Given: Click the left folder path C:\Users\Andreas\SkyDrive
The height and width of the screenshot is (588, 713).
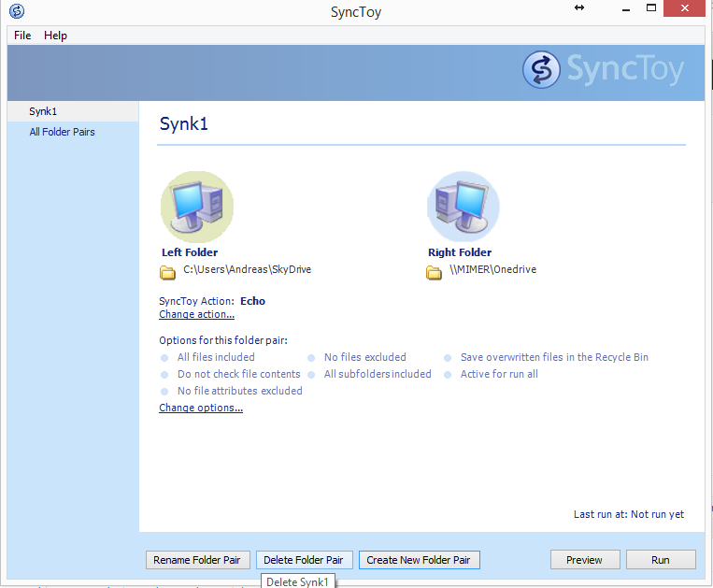Looking at the screenshot, I should pyautogui.click(x=247, y=269).
